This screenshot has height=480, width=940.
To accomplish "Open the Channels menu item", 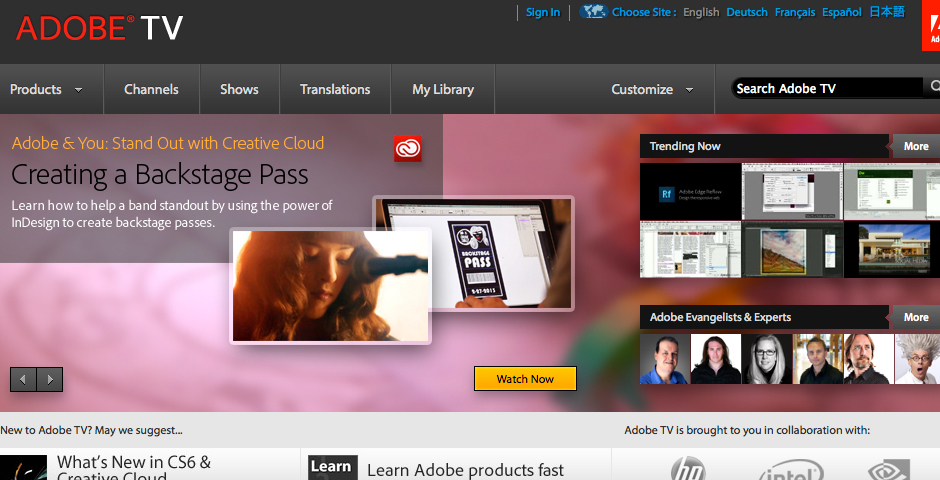I will 151,89.
